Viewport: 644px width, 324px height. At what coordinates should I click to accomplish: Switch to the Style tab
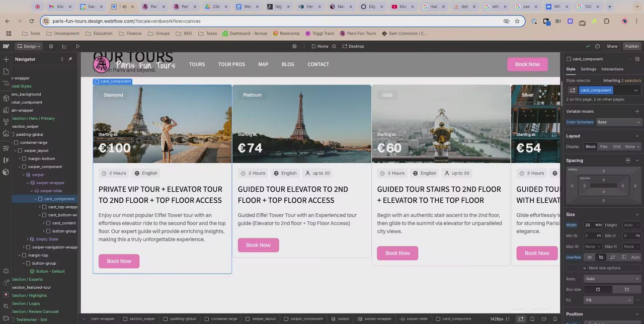pos(571,69)
